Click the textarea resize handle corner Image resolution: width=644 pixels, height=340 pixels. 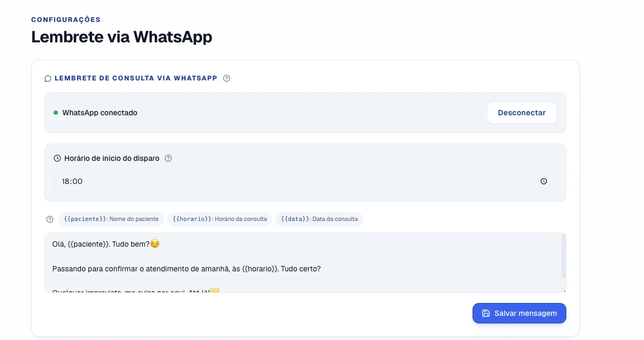click(x=564, y=290)
